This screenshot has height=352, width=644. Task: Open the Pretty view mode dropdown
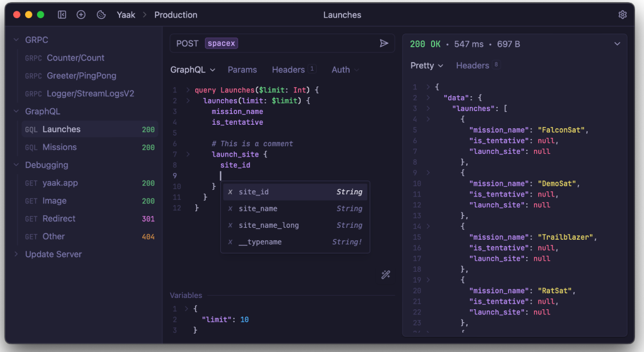pyautogui.click(x=426, y=66)
